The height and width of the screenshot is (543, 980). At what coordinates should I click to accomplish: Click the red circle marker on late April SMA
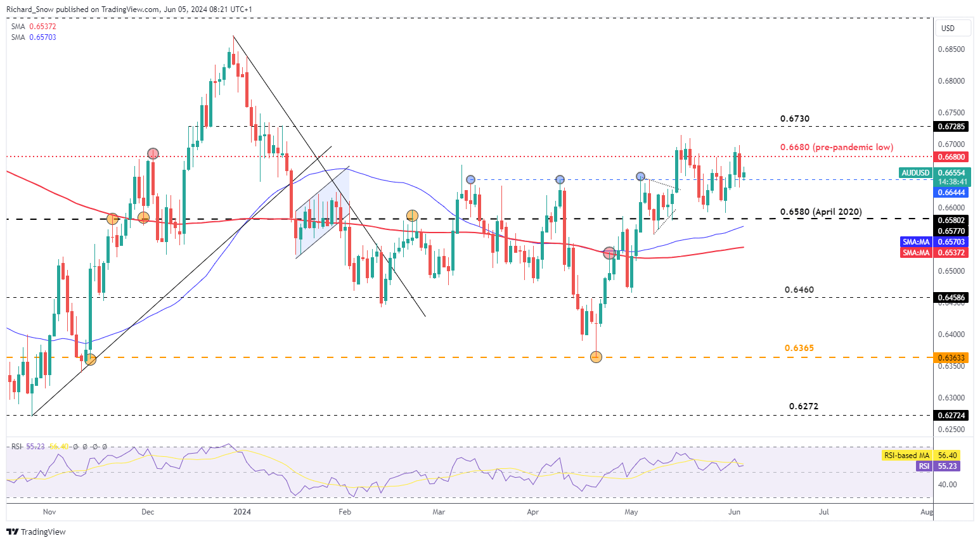[609, 253]
